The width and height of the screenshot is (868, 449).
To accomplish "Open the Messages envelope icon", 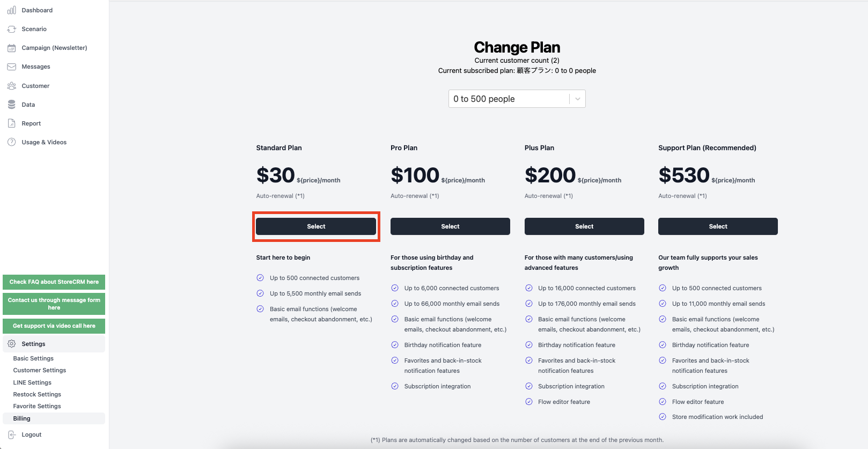I will [11, 67].
